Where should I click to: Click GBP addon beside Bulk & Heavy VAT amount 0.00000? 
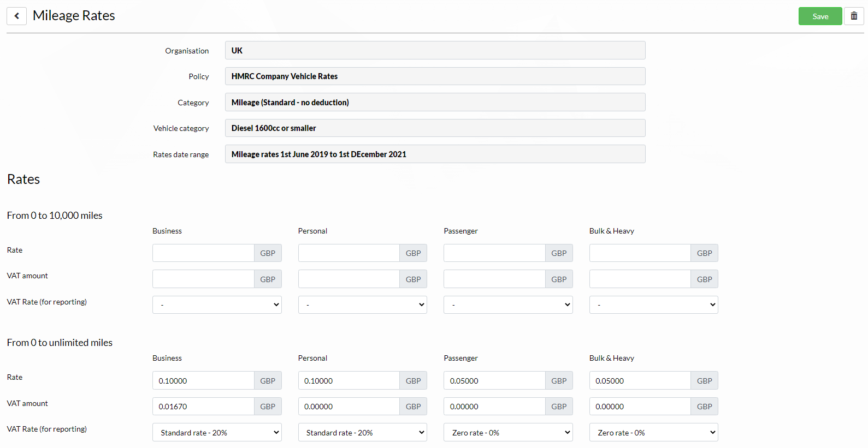(705, 407)
